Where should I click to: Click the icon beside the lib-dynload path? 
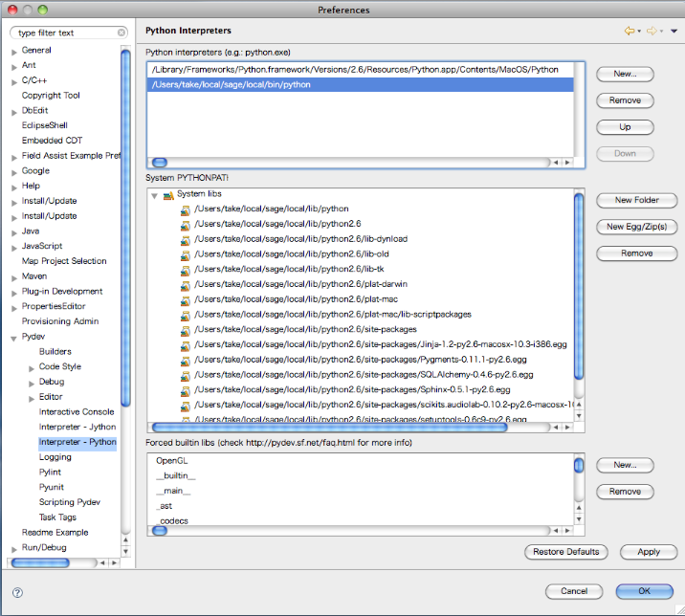tap(186, 239)
